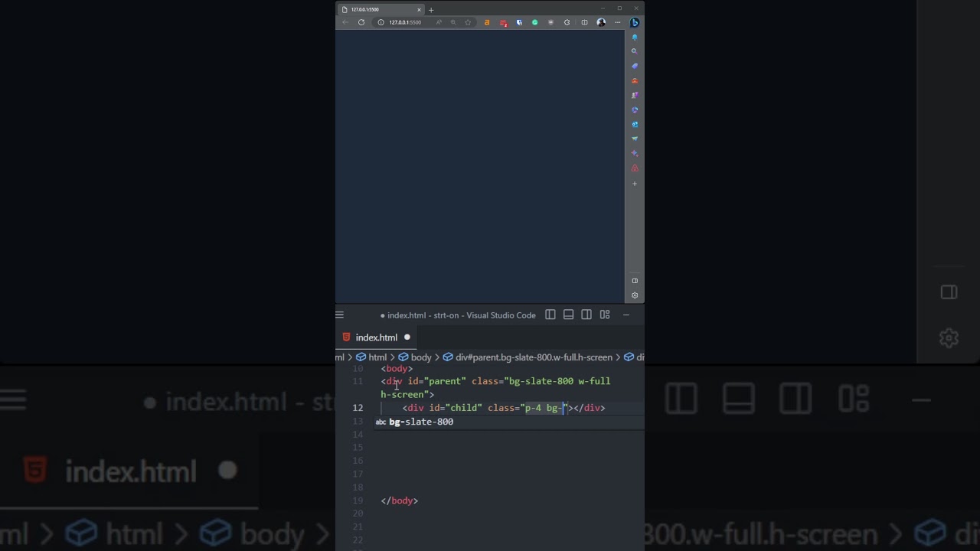Toggle split screen in browser toolbar

coord(584,22)
